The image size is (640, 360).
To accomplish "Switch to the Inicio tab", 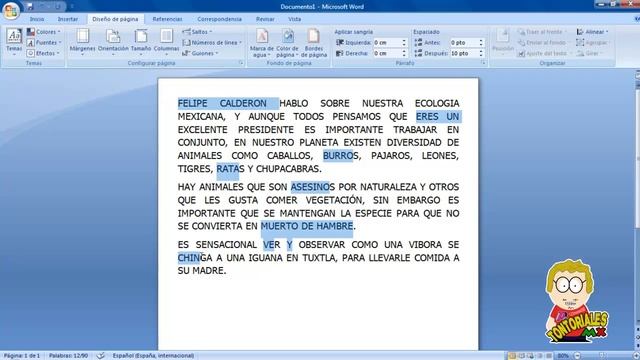I will click(x=37, y=19).
